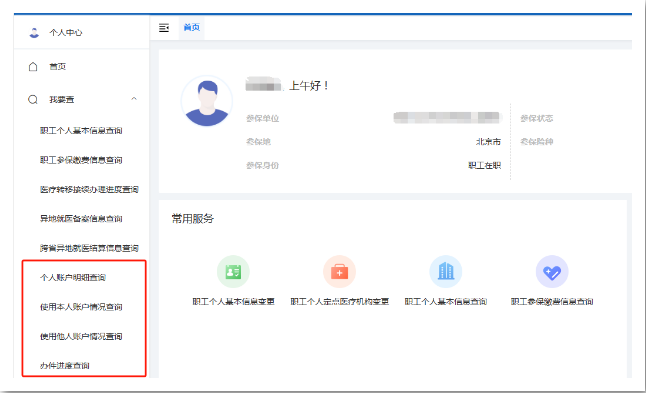
Task: Select 首页 in the sidebar
Action: [58, 66]
